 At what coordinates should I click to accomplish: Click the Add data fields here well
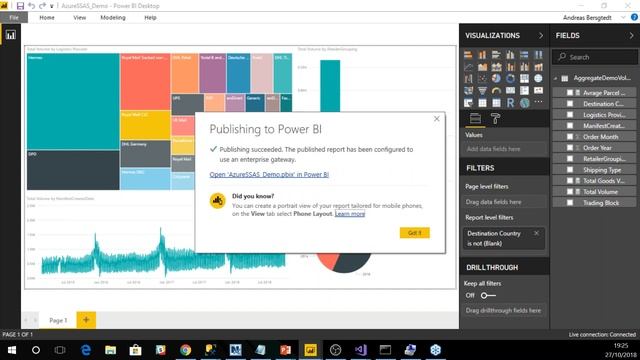click(505, 149)
